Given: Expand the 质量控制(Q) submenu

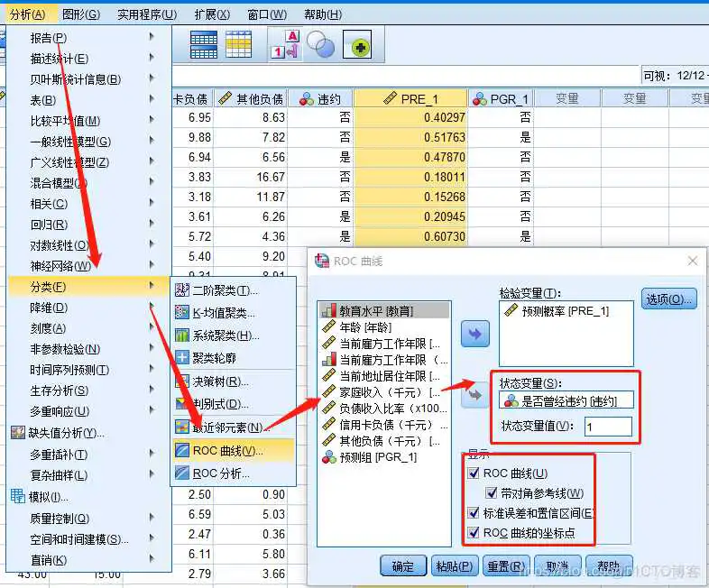Looking at the screenshot, I should (x=89, y=519).
